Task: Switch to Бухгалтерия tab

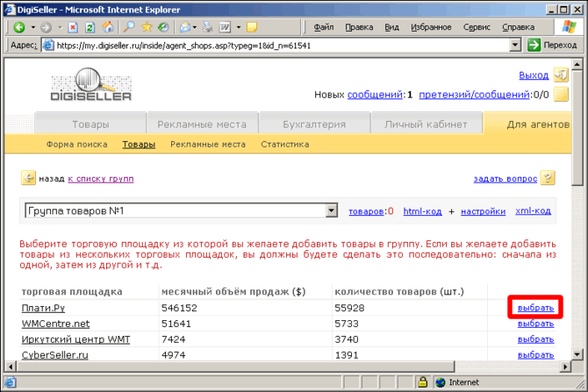Action: coord(314,124)
